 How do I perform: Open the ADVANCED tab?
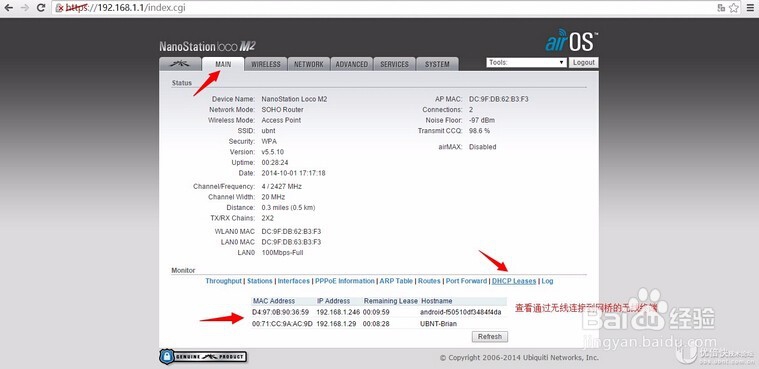pos(351,64)
